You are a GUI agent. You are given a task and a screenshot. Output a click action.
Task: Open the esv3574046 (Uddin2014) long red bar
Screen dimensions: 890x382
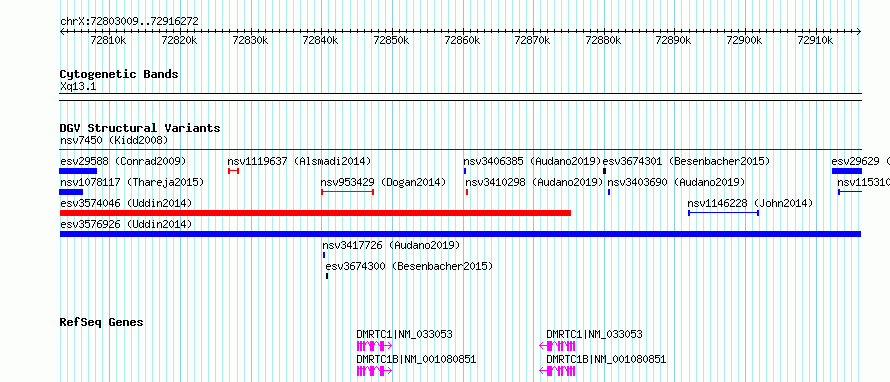315,213
